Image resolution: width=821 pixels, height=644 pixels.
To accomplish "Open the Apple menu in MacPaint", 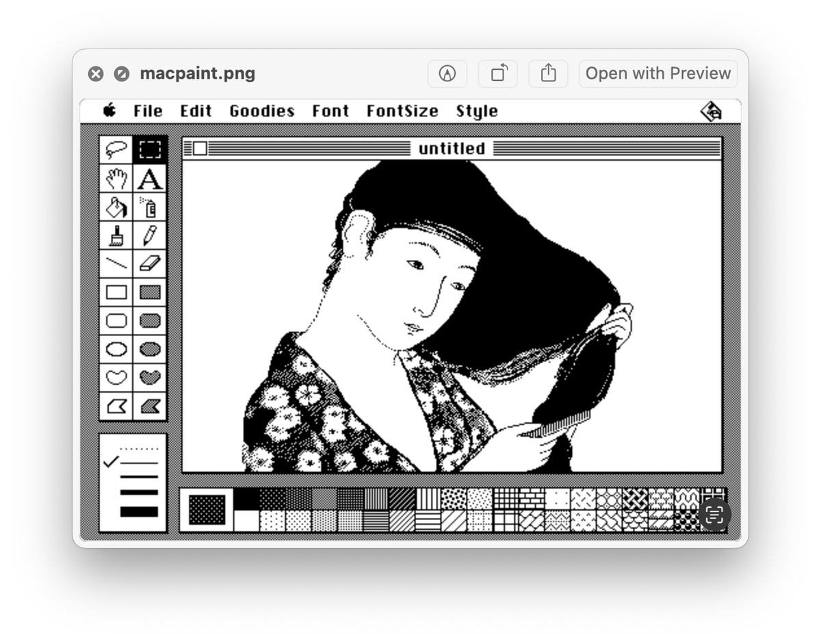I will [109, 110].
